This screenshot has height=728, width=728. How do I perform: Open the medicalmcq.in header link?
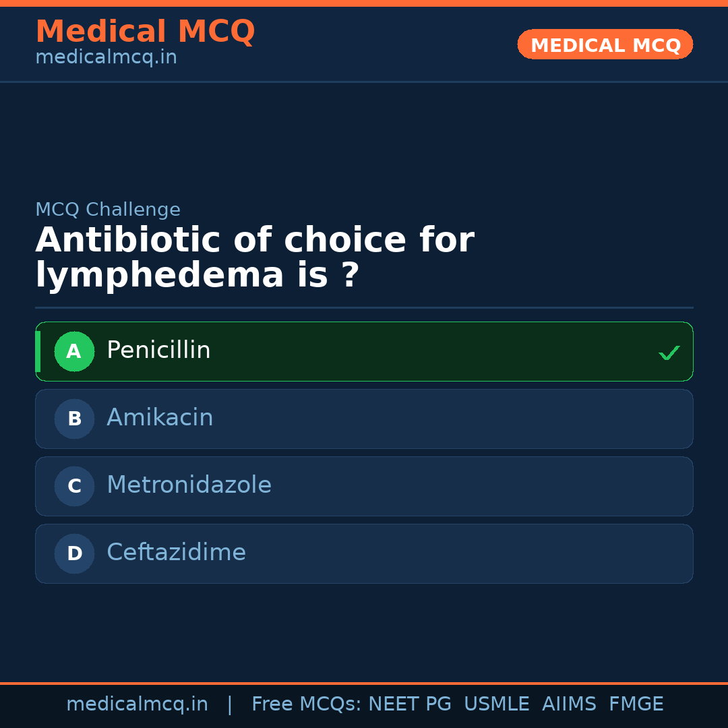tap(106, 58)
